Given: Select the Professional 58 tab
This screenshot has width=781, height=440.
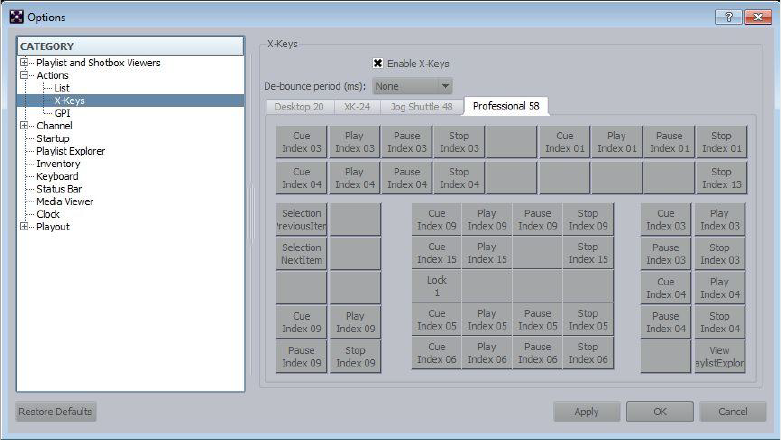Looking at the screenshot, I should pos(506,106).
